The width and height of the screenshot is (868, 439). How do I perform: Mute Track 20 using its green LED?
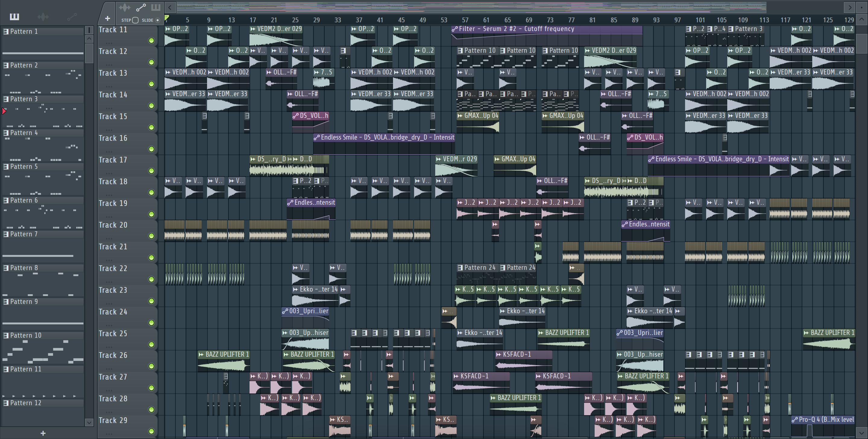(152, 236)
